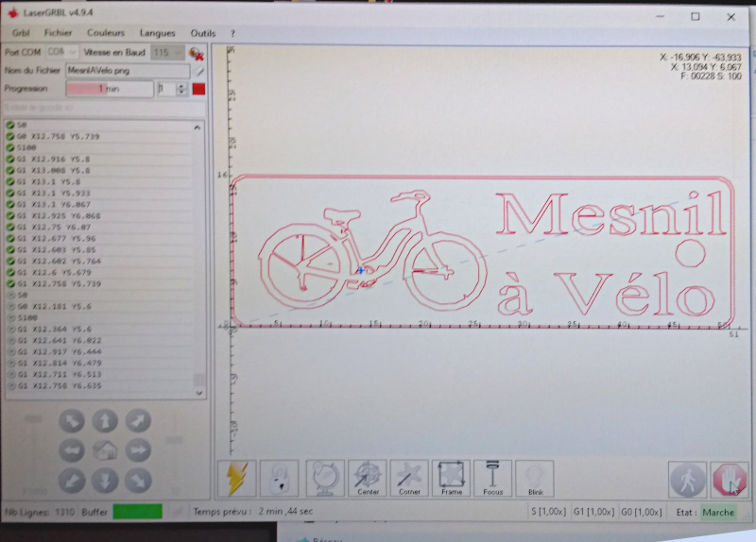Jog diagonally down-left
Screen dimensions: 756x542
(x=72, y=481)
